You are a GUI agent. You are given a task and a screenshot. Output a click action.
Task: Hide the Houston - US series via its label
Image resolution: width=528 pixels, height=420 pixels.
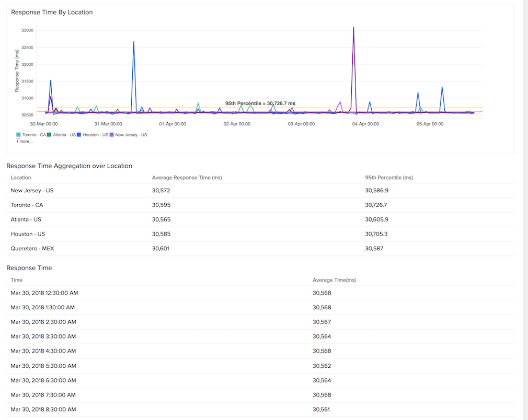tap(95, 135)
